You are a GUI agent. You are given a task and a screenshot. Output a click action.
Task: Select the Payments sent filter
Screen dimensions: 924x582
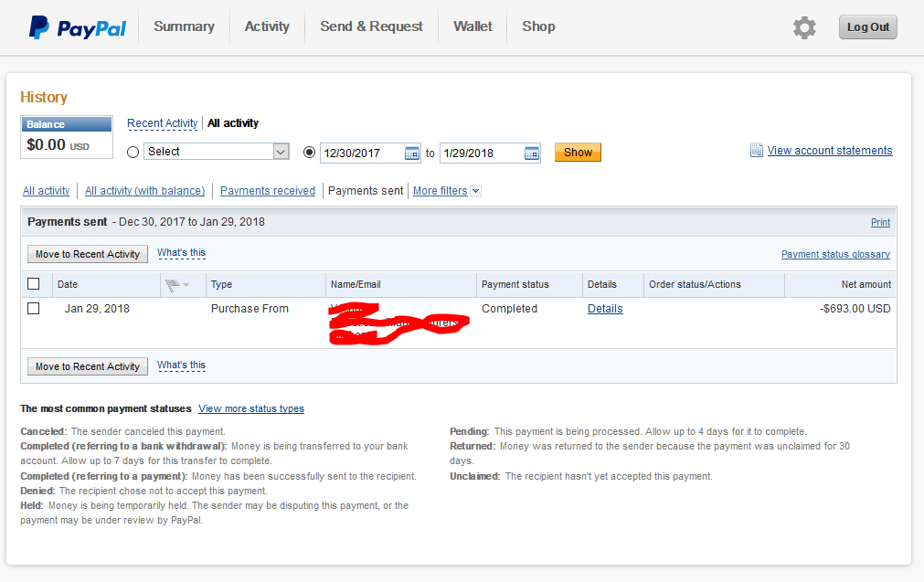(x=366, y=191)
